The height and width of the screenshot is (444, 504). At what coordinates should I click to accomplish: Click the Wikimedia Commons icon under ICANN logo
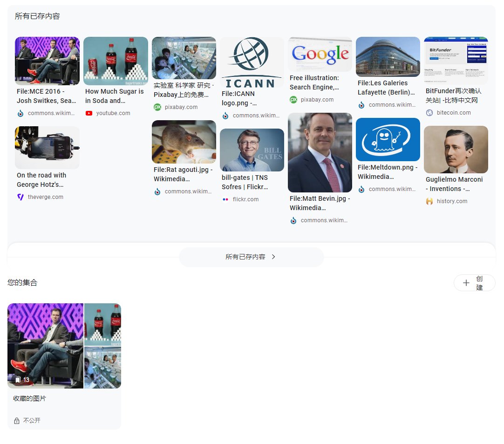(x=225, y=116)
